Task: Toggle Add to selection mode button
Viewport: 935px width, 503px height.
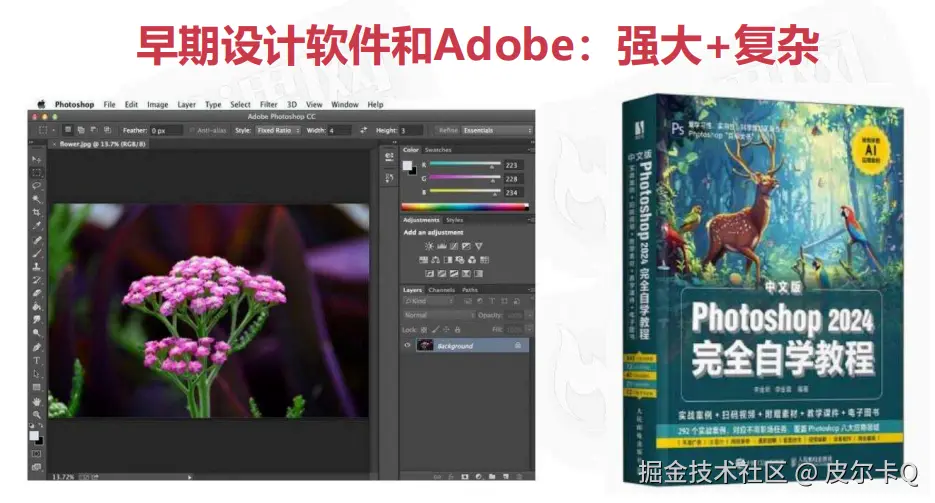Action: coord(81,130)
